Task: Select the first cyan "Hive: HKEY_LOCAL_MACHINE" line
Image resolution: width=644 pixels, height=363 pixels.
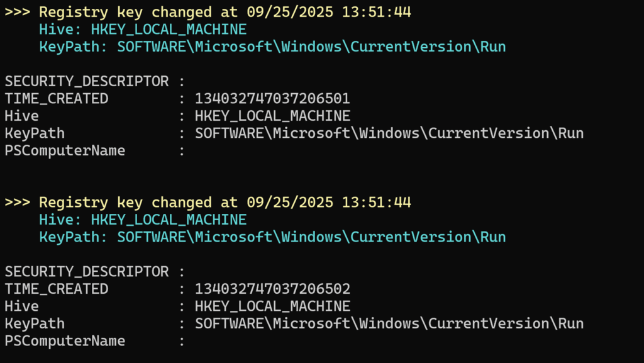Action: click(142, 30)
